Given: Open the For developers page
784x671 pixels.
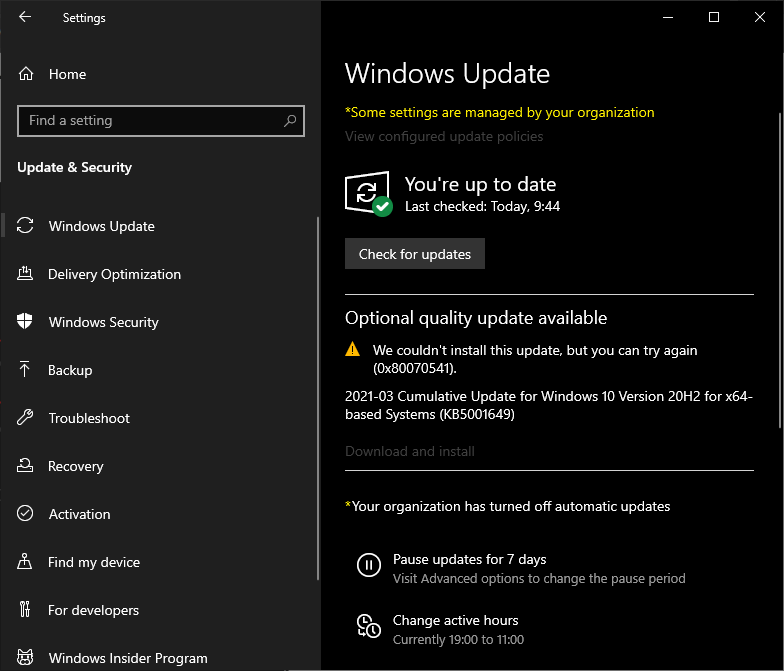Looking at the screenshot, I should click(x=93, y=610).
